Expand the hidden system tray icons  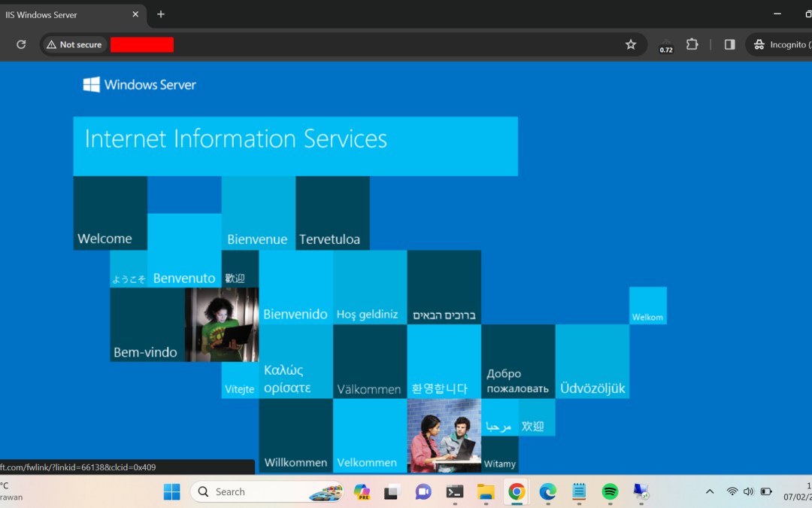point(710,491)
